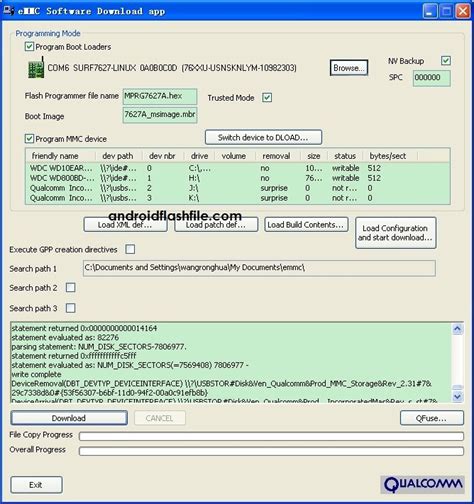The height and width of the screenshot is (504, 474).
Task: Click the Exit button
Action: (36, 485)
